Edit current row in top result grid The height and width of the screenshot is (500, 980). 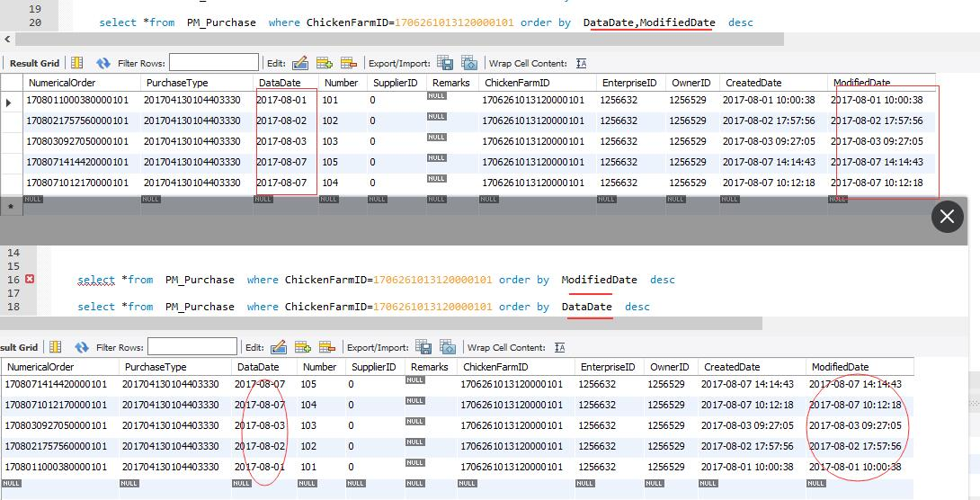click(300, 63)
